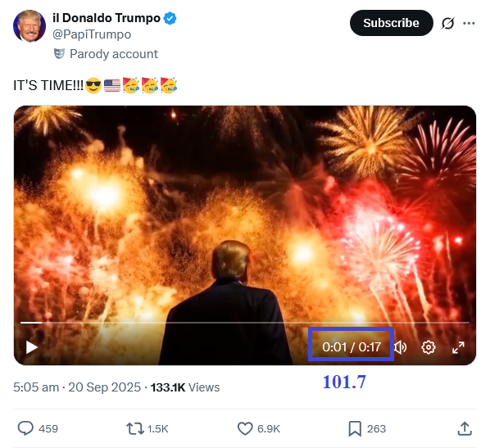Click the Parody account label
The width and height of the screenshot is (490, 448).
(114, 54)
